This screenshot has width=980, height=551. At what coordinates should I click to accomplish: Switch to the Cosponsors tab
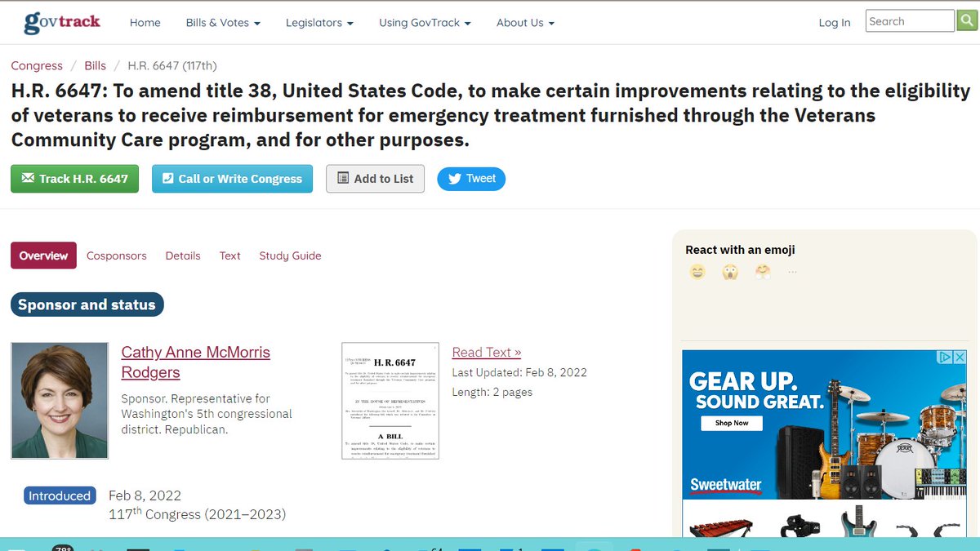point(117,256)
